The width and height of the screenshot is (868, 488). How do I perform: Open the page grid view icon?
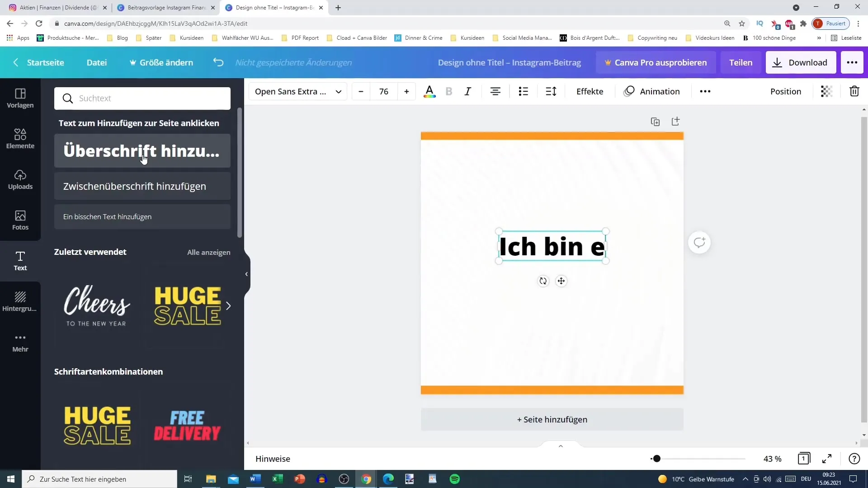(x=804, y=459)
